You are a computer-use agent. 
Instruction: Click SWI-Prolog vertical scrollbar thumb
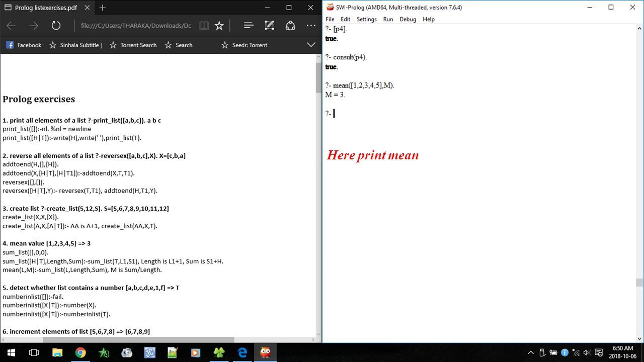pyautogui.click(x=639, y=282)
